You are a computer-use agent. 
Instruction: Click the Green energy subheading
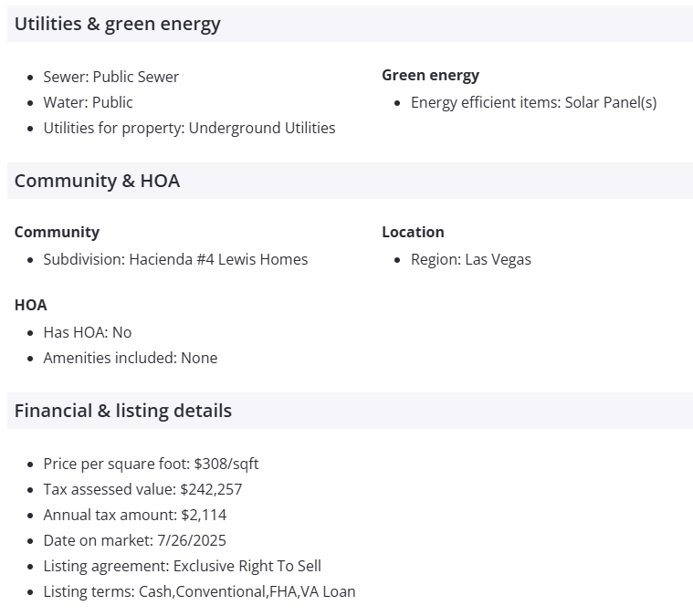click(x=430, y=75)
